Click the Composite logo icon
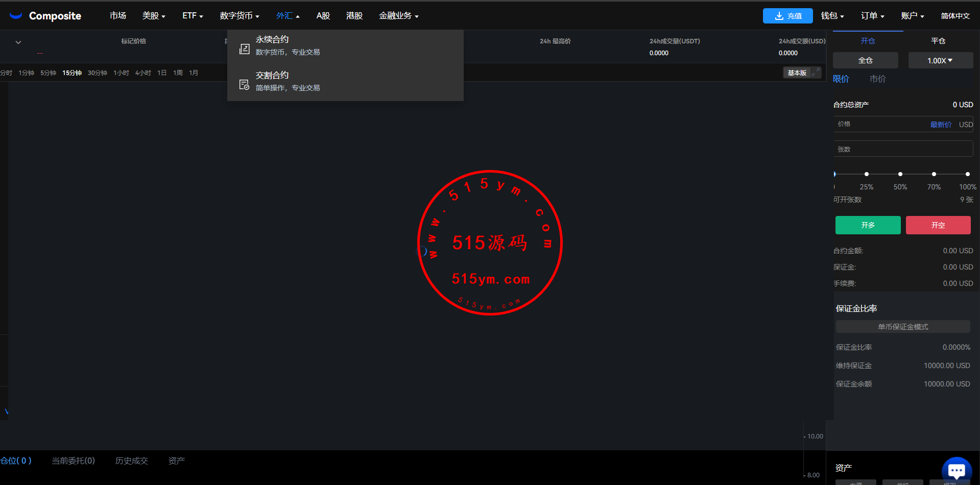The height and width of the screenshot is (485, 980). pyautogui.click(x=16, y=16)
